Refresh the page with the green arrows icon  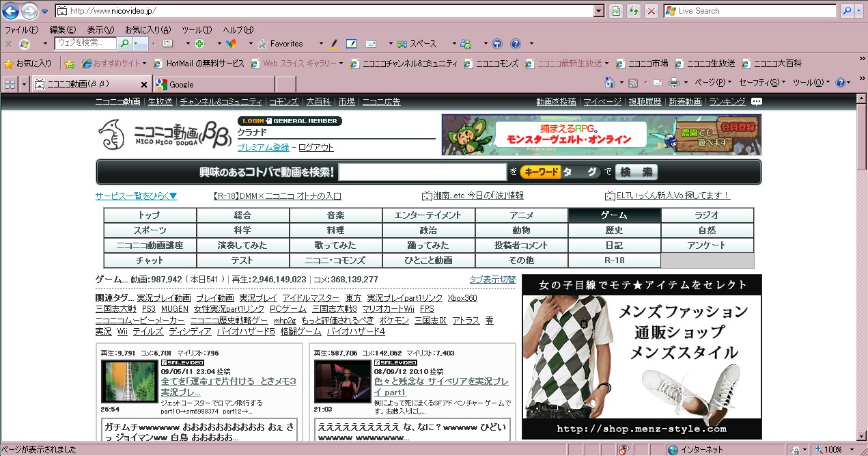(634, 11)
